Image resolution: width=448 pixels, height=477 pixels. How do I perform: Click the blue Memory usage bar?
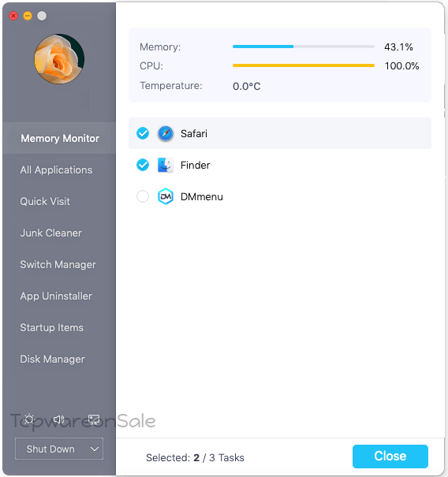303,47
